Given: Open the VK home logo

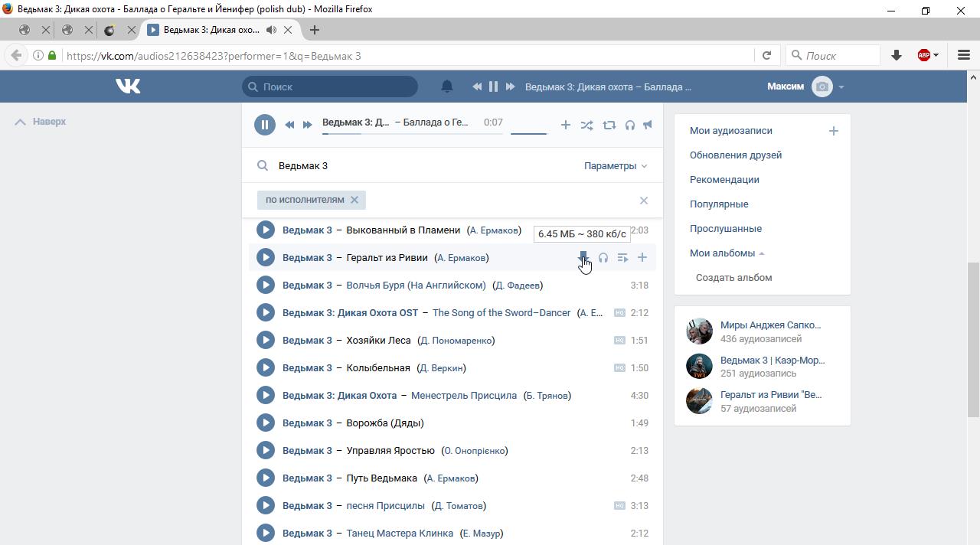Looking at the screenshot, I should (128, 86).
